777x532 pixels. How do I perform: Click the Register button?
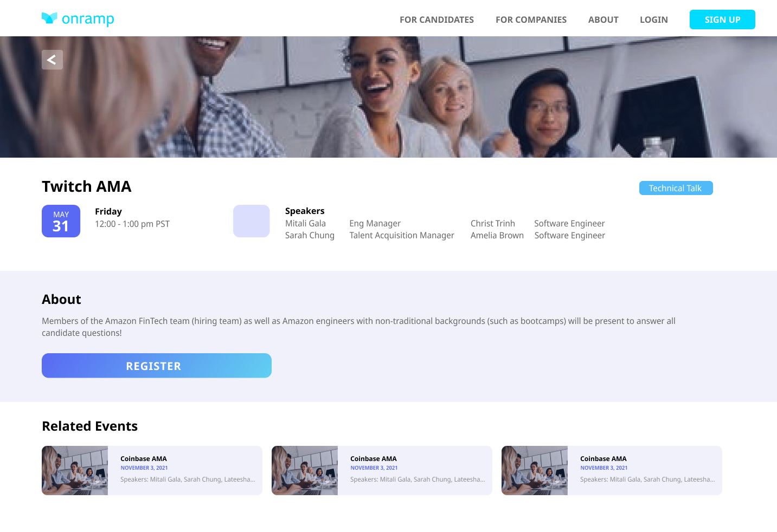click(157, 366)
